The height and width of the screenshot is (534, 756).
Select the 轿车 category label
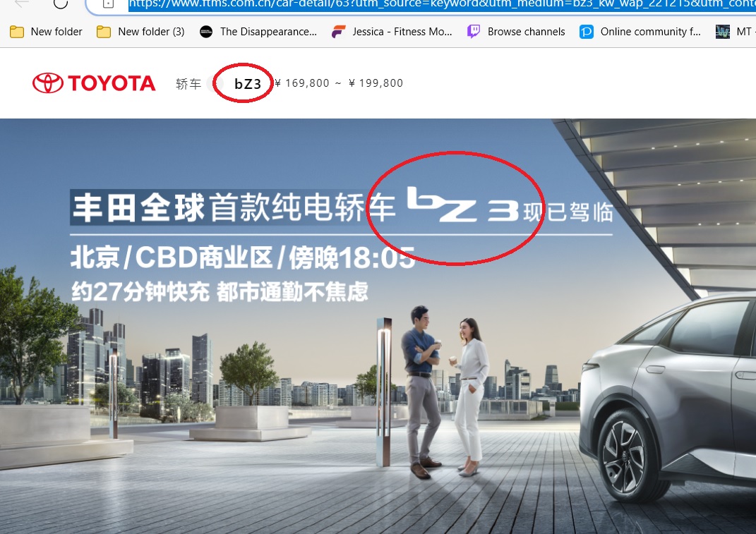point(188,84)
